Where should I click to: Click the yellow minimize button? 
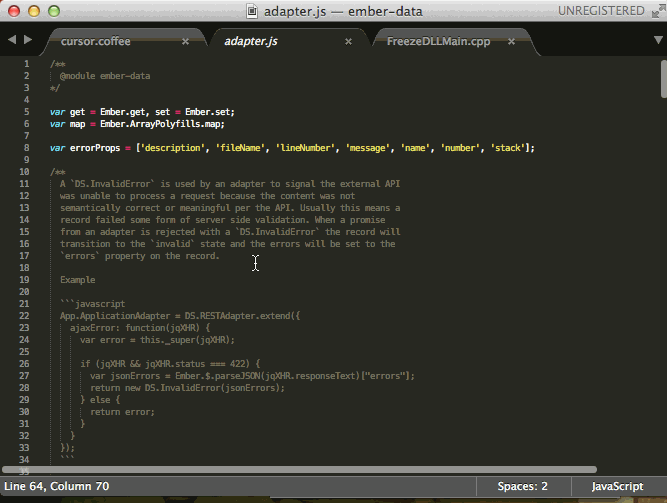(x=34, y=11)
